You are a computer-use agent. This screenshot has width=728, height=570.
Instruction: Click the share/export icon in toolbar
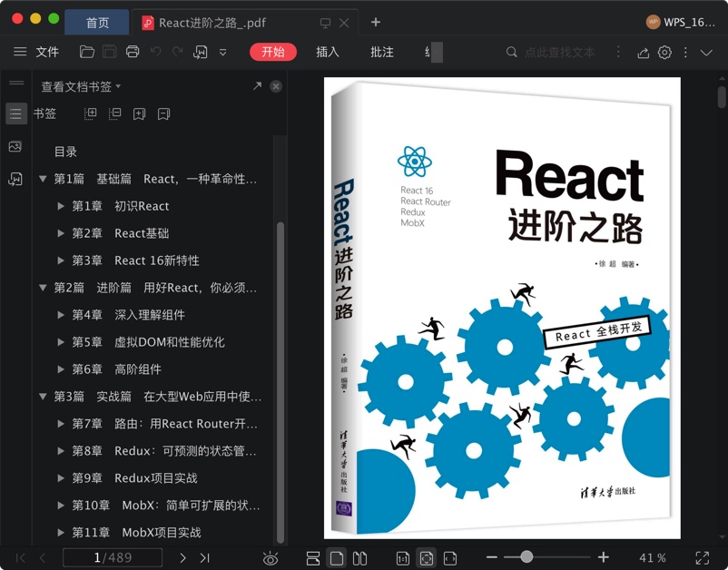pyautogui.click(x=643, y=53)
